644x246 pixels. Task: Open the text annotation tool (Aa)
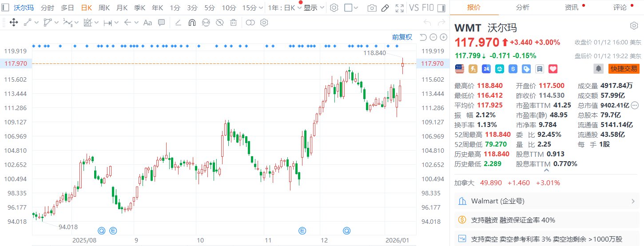click(x=148, y=23)
